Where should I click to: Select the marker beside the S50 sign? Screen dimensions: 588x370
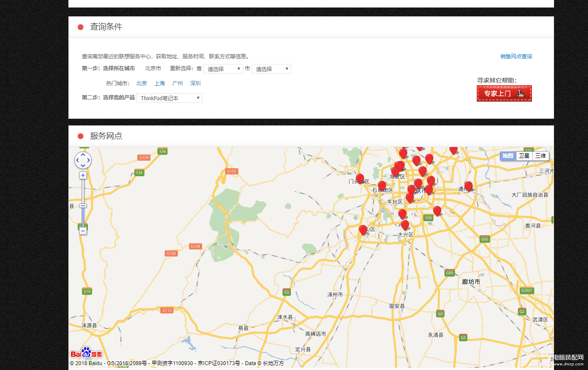437,211
